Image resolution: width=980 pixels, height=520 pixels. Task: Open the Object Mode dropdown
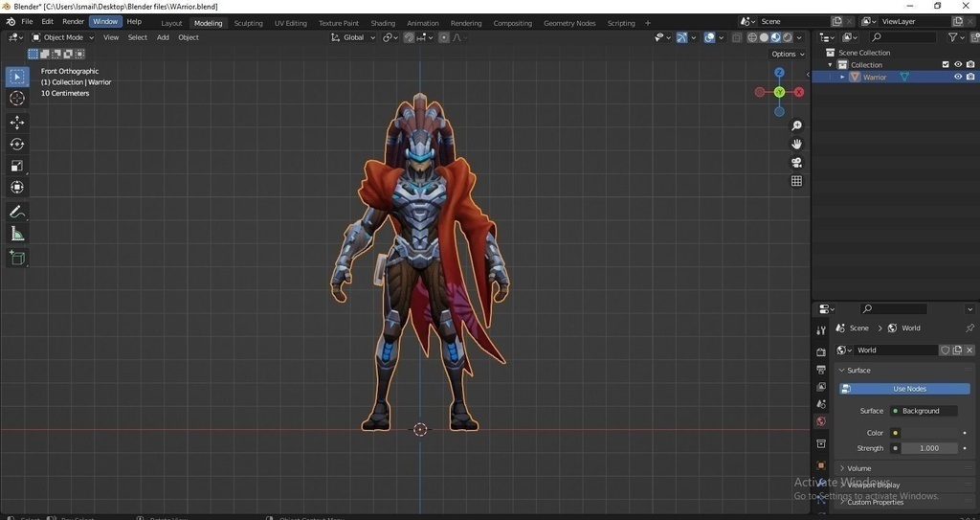pyautogui.click(x=63, y=37)
